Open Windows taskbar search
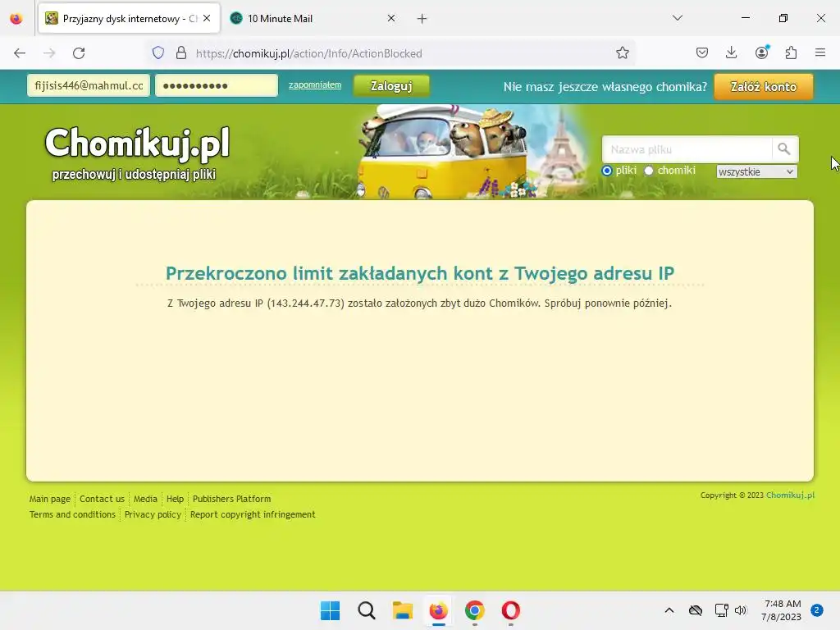 367,610
